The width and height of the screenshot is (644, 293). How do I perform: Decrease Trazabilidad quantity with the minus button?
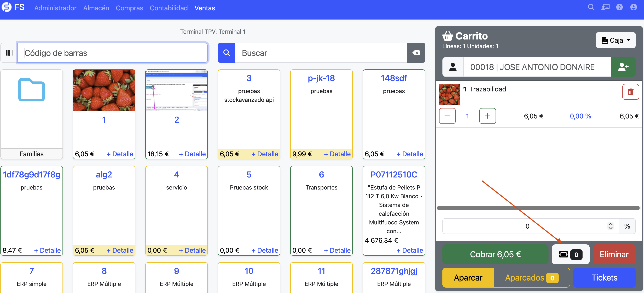pos(447,116)
